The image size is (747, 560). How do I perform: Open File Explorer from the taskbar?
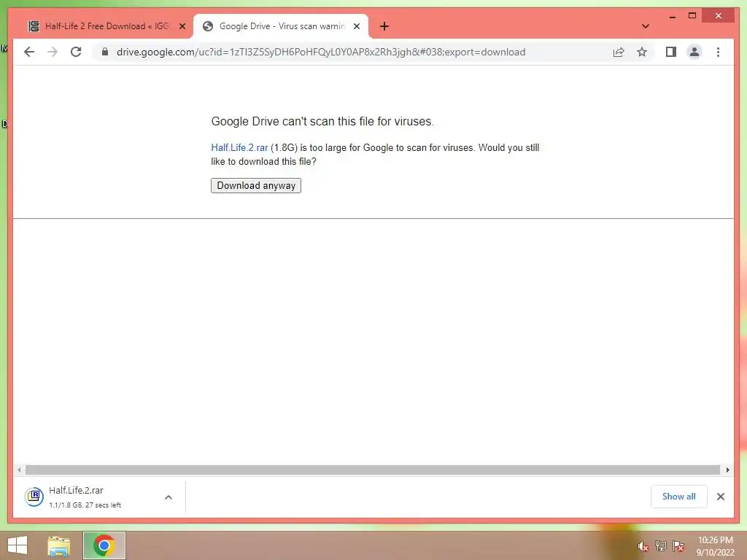coord(59,545)
